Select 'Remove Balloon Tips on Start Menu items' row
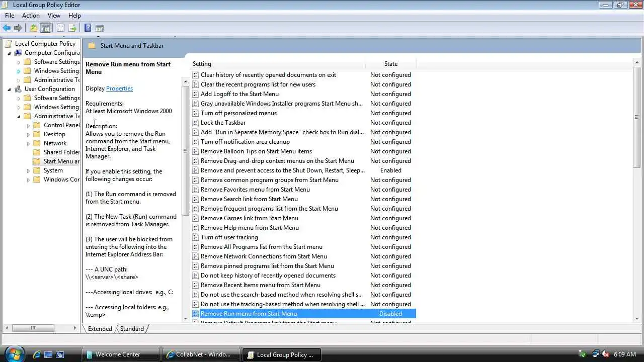 pyautogui.click(x=304, y=151)
